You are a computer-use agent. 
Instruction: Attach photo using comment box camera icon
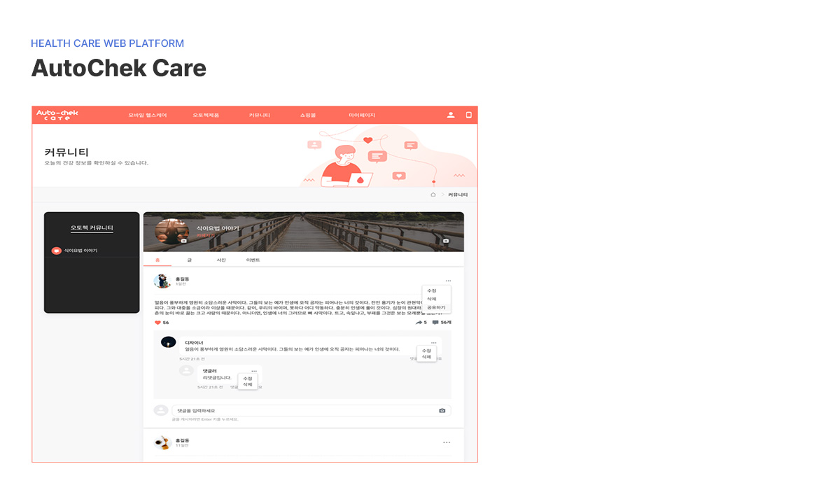[x=442, y=411]
